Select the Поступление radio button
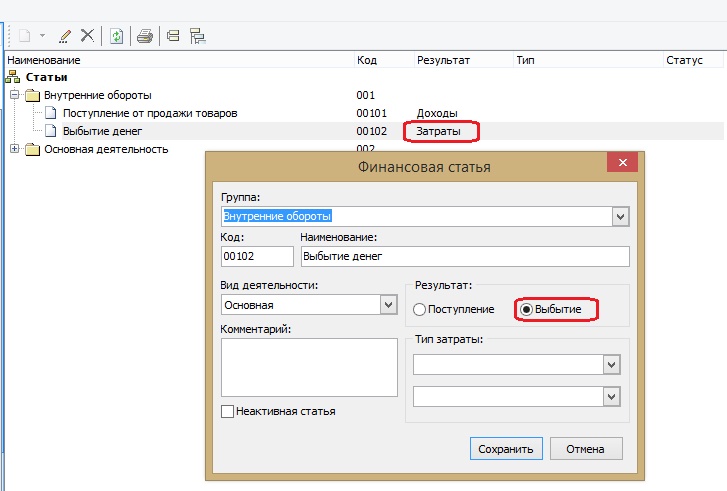Screen dimensions: 727x491 point(420,310)
